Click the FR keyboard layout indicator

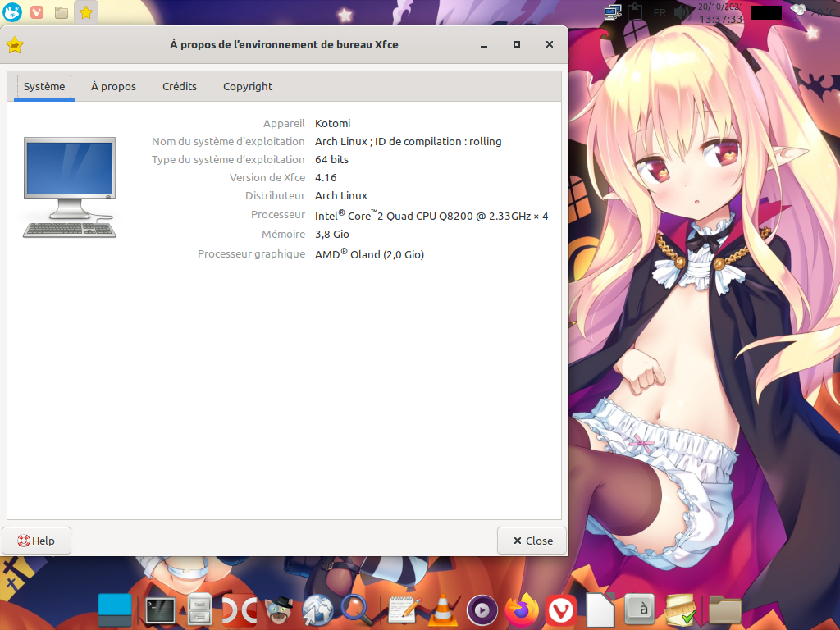point(660,12)
